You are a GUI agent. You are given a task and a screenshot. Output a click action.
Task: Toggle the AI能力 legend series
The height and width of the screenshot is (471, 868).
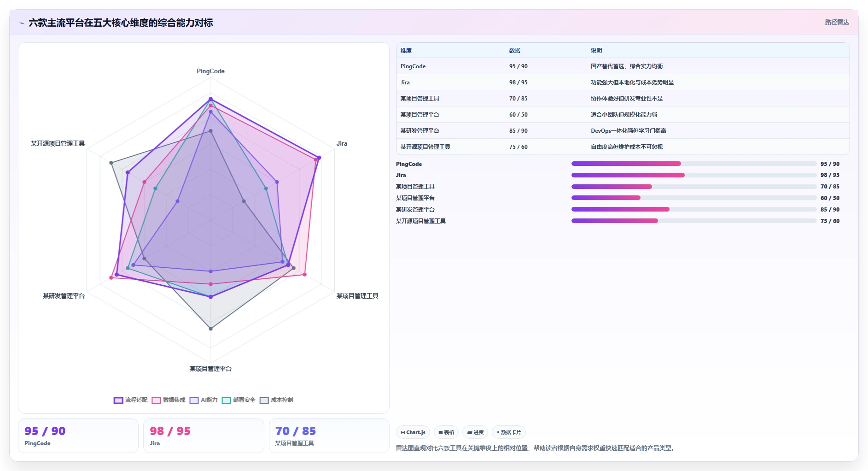(x=204, y=400)
